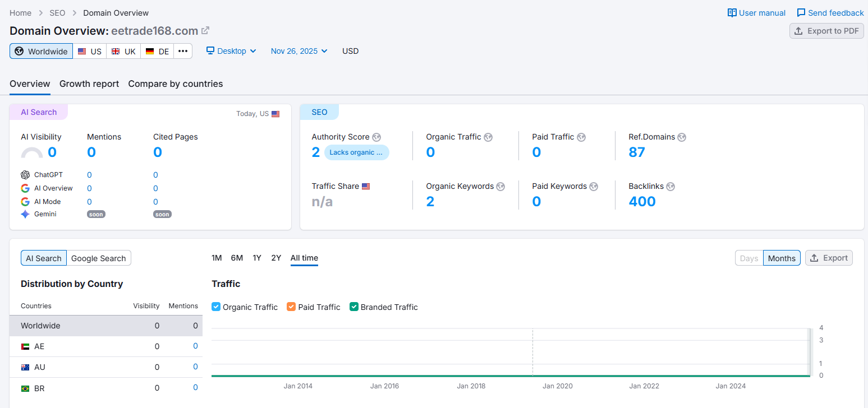868x408 pixels.
Task: Go to SEO breadcrumb
Action: click(x=57, y=13)
